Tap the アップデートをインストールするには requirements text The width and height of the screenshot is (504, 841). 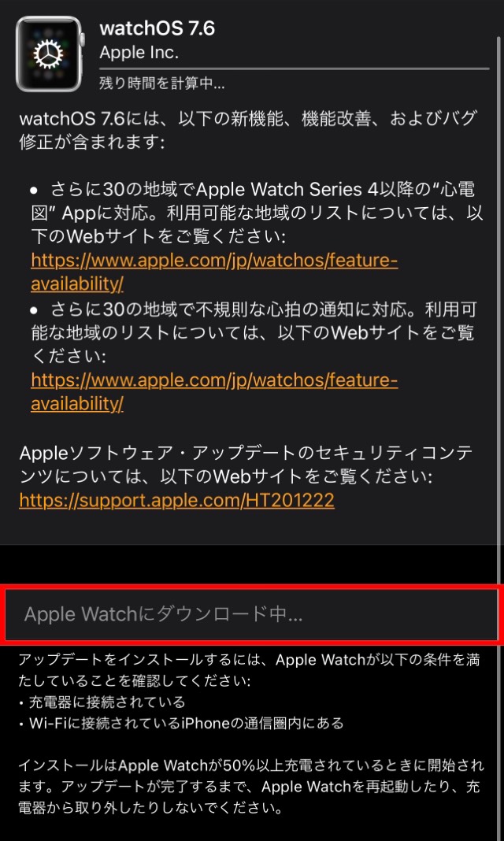(249, 671)
